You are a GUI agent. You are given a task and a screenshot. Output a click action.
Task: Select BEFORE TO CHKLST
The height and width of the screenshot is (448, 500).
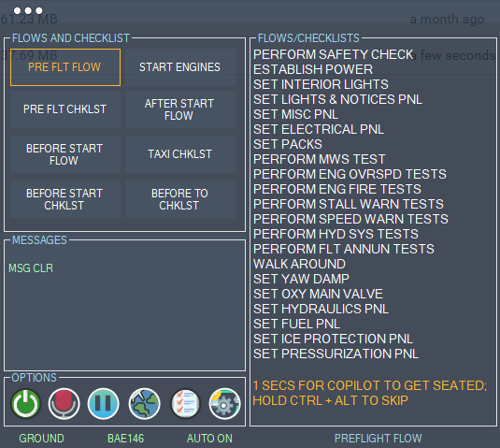coord(180,199)
